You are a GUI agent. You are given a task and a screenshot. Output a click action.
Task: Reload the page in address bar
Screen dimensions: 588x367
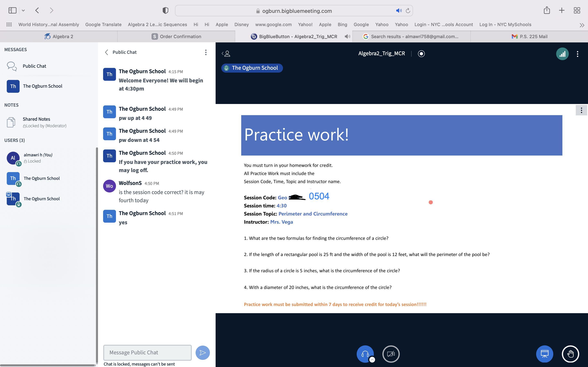(x=408, y=11)
